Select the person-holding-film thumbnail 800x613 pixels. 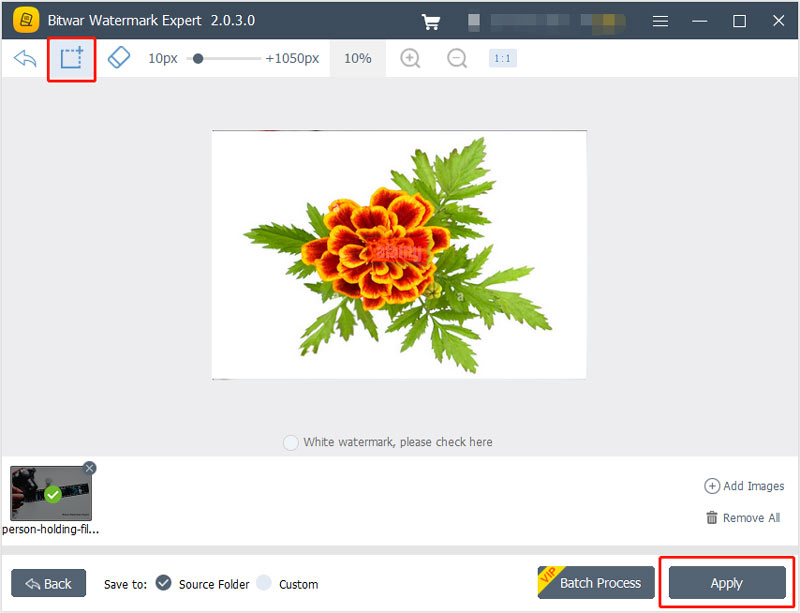pos(51,493)
